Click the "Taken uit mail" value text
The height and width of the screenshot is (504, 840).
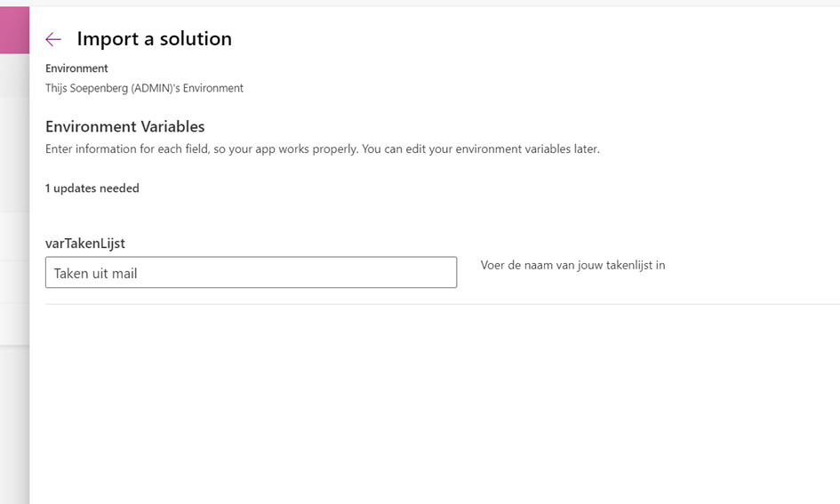tap(95, 273)
